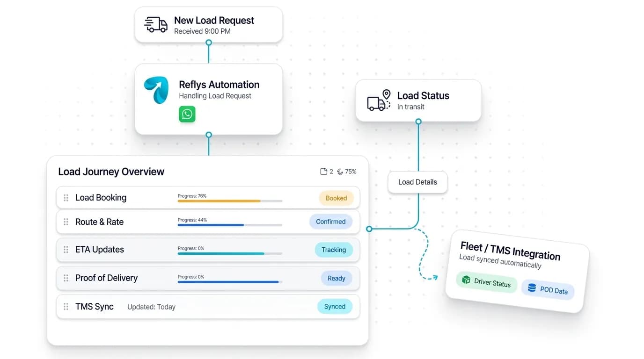Click the connector node beside Route & Rate row
This screenshot has height=359, width=644.
coord(369,229)
